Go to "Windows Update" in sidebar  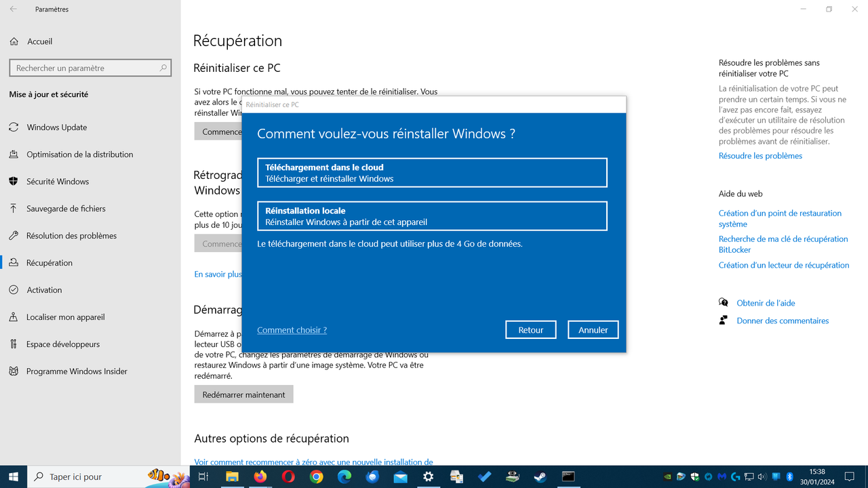(58, 127)
